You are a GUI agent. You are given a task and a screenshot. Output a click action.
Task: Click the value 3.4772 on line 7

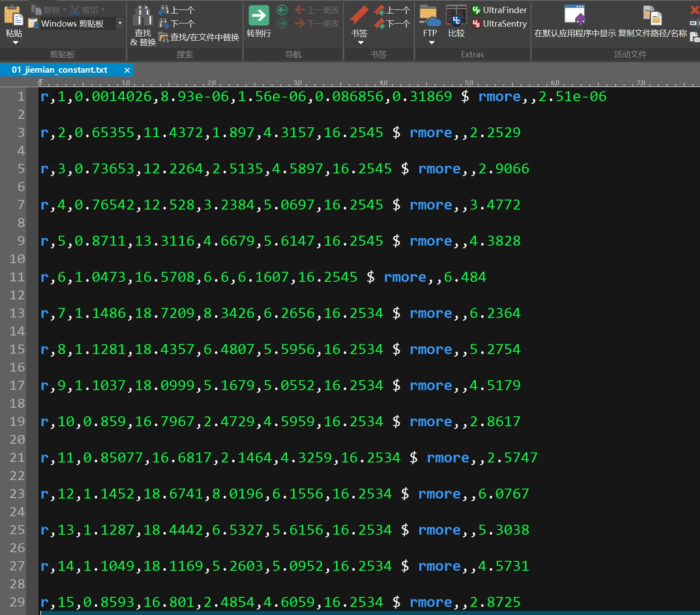pos(495,205)
